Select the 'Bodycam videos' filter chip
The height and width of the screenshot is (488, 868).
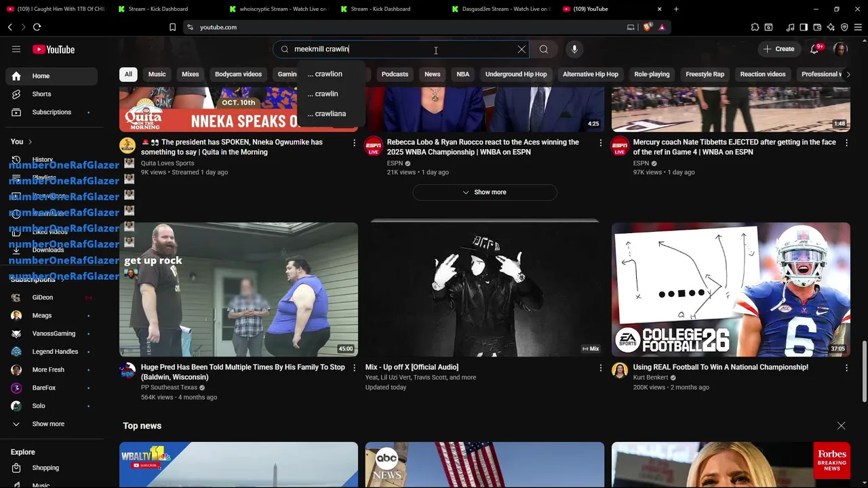tap(238, 75)
